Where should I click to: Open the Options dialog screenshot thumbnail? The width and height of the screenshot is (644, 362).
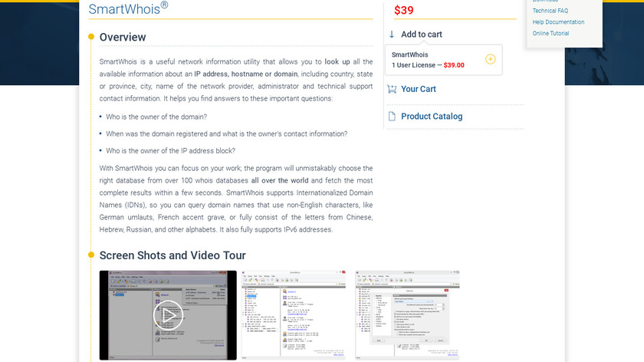tap(407, 314)
